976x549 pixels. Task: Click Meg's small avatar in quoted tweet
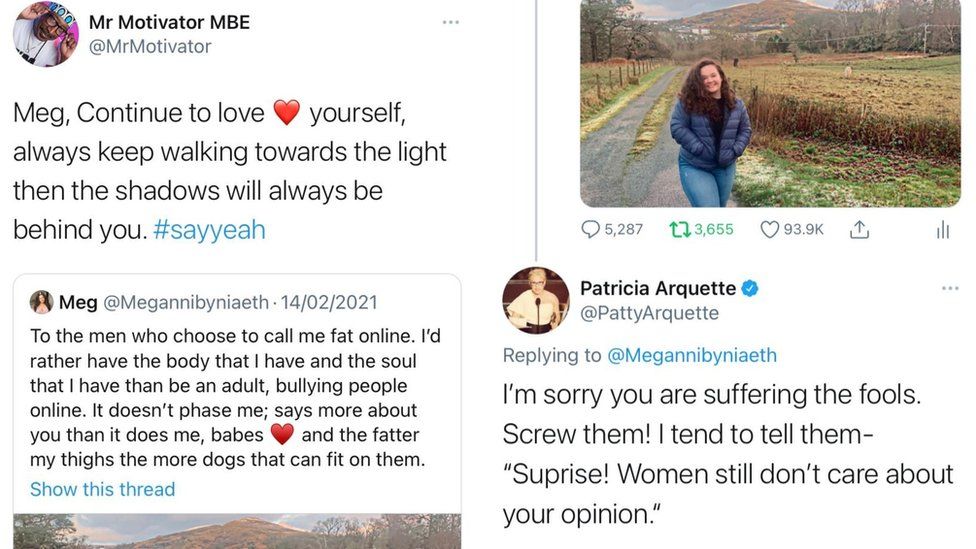[41, 302]
